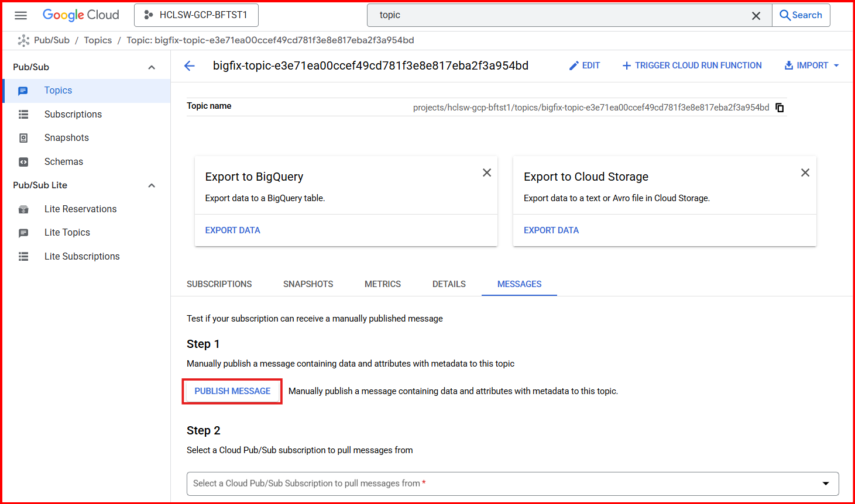Click the Snapshots sidebar icon
The width and height of the screenshot is (855, 504).
pos(23,138)
